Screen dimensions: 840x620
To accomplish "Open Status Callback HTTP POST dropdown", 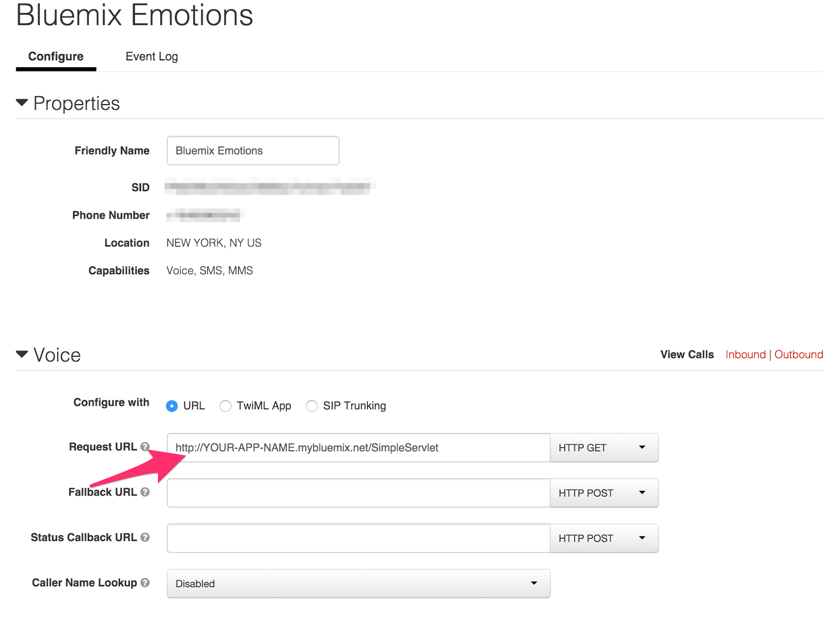I will click(x=604, y=538).
